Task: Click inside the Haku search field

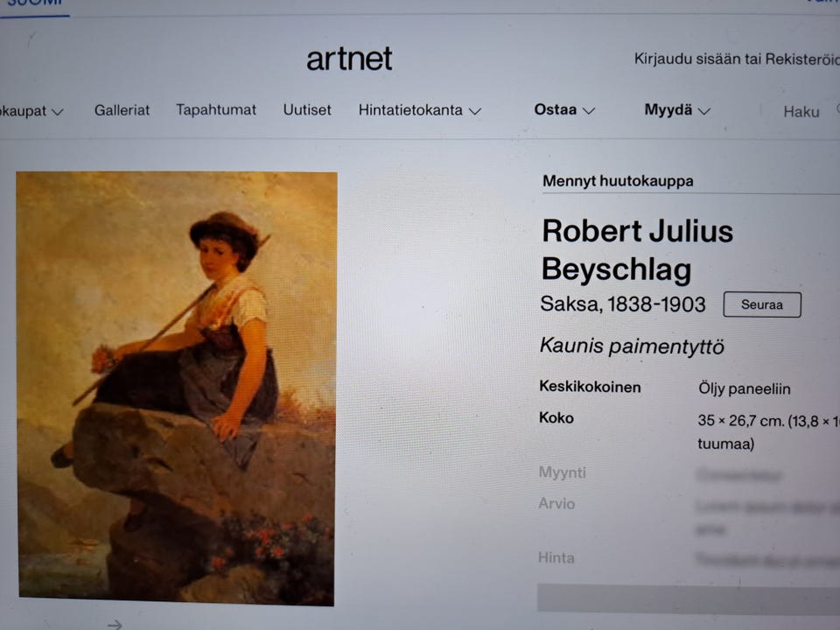Action: click(x=801, y=111)
